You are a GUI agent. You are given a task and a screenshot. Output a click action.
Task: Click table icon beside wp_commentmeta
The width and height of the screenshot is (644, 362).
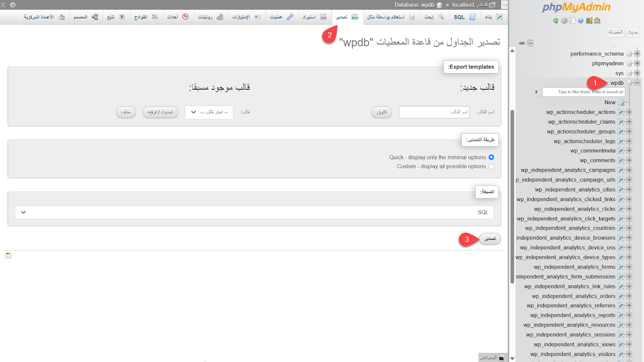[x=621, y=151]
